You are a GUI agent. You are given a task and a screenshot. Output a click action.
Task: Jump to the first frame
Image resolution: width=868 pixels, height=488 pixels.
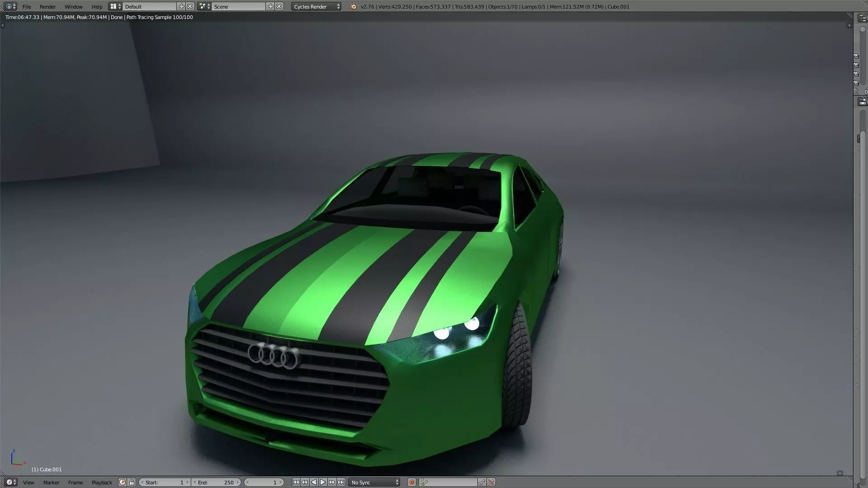click(x=296, y=482)
